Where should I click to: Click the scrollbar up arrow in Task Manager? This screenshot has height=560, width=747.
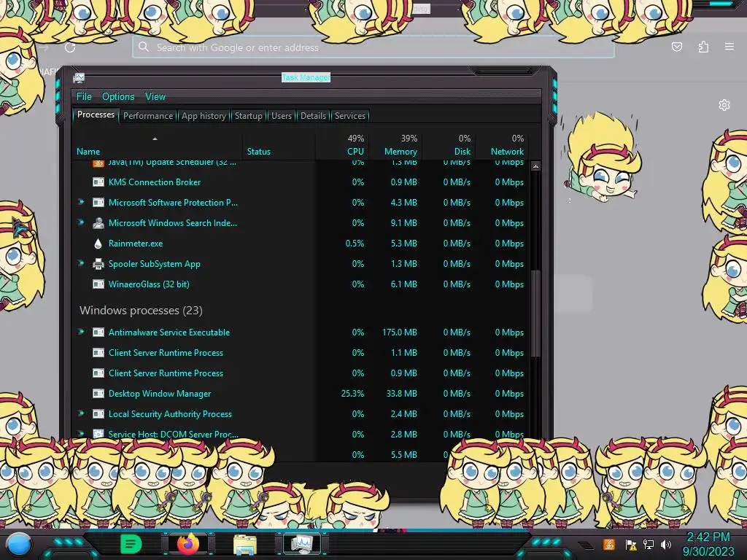(x=535, y=166)
